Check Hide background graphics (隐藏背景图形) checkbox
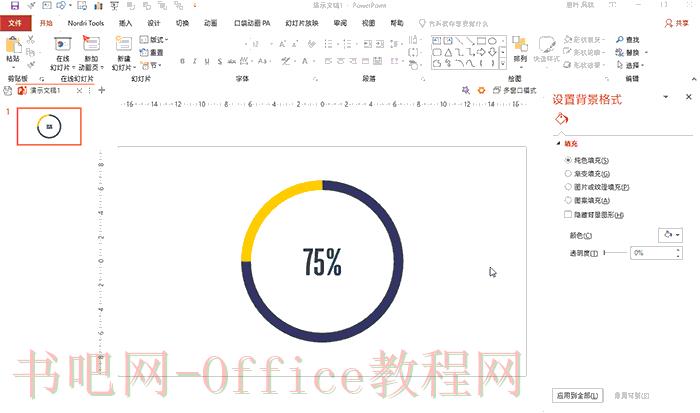 pos(568,214)
